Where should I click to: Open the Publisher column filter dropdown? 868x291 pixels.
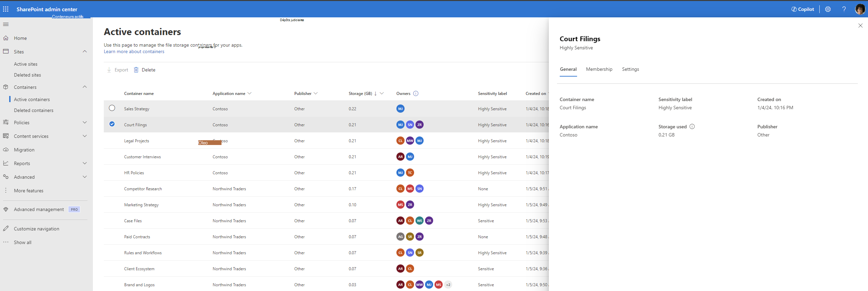[315, 94]
